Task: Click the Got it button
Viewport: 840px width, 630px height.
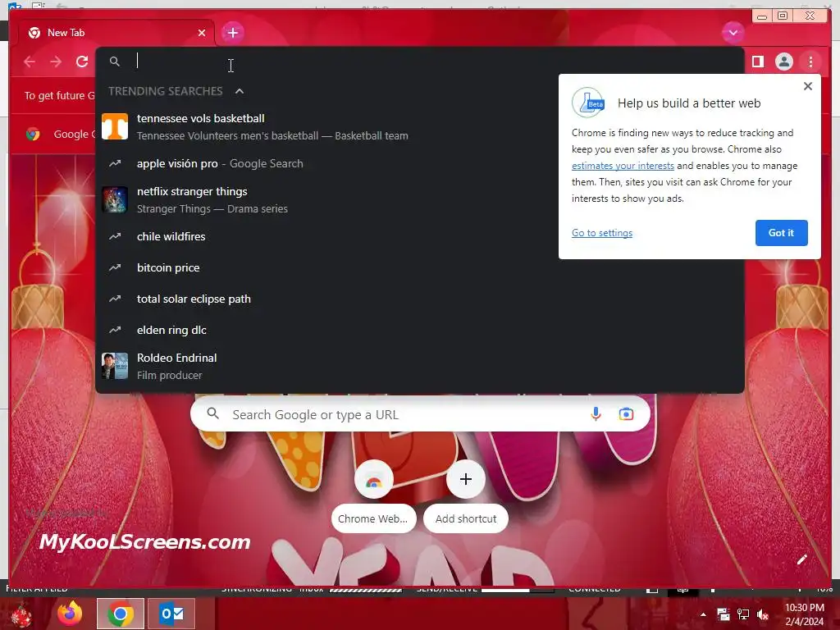Action: 781,233
